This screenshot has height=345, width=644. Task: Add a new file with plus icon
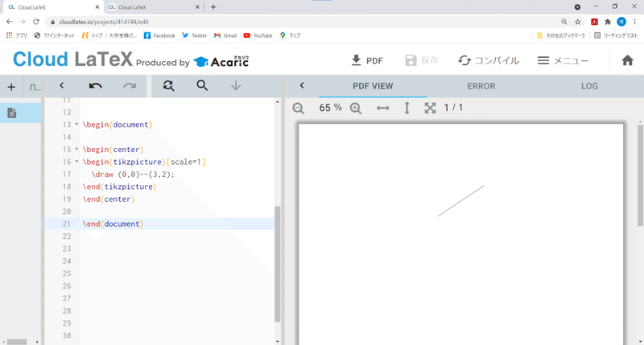tap(11, 87)
